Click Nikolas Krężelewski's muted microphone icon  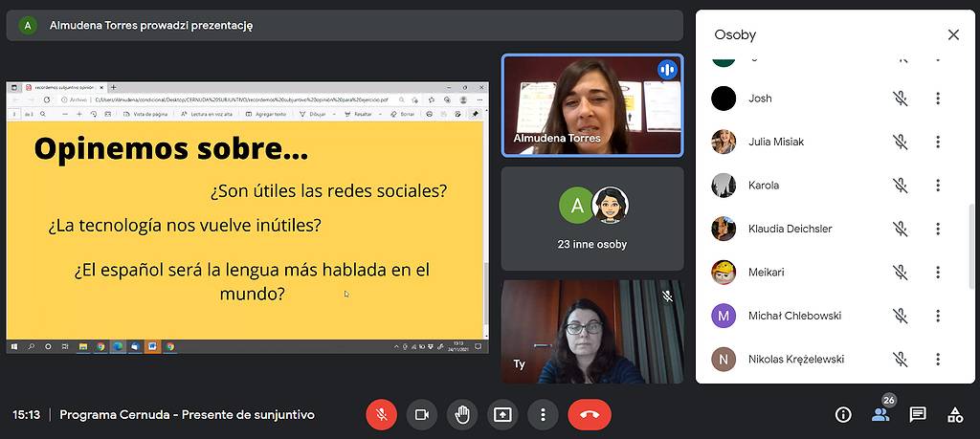(x=900, y=359)
